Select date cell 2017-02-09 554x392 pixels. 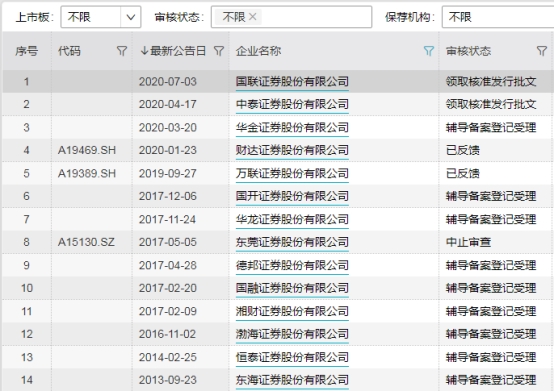[x=167, y=311]
